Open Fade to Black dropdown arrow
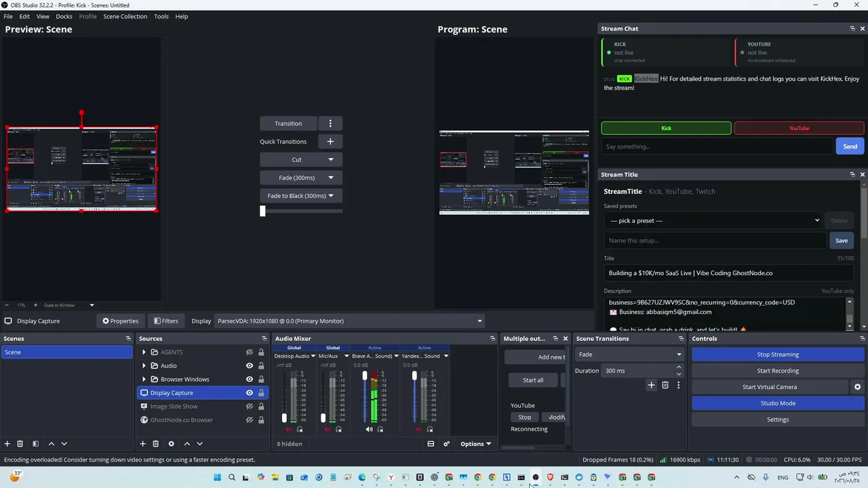The height and width of the screenshot is (488, 868). (x=331, y=196)
